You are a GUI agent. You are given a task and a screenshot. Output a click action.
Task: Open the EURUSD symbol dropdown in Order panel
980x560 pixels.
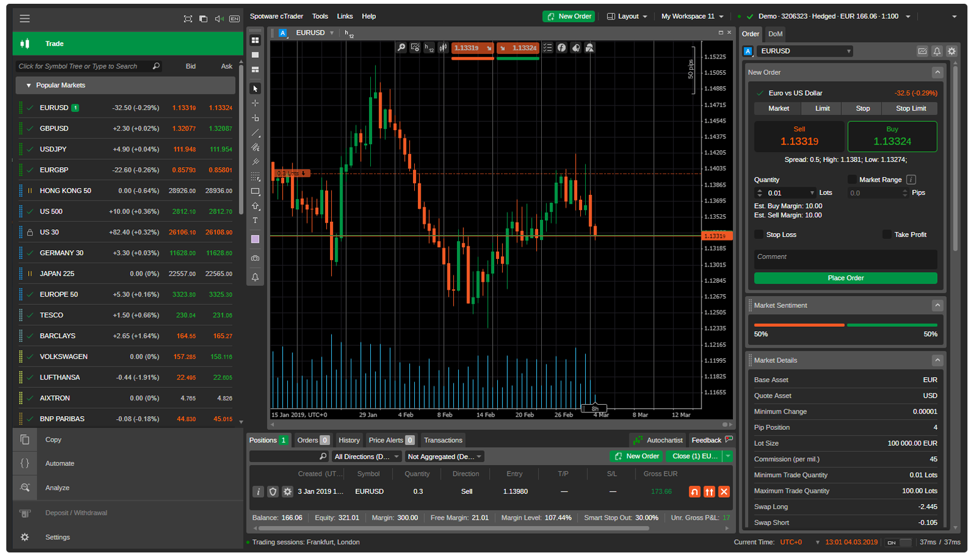pyautogui.click(x=805, y=51)
